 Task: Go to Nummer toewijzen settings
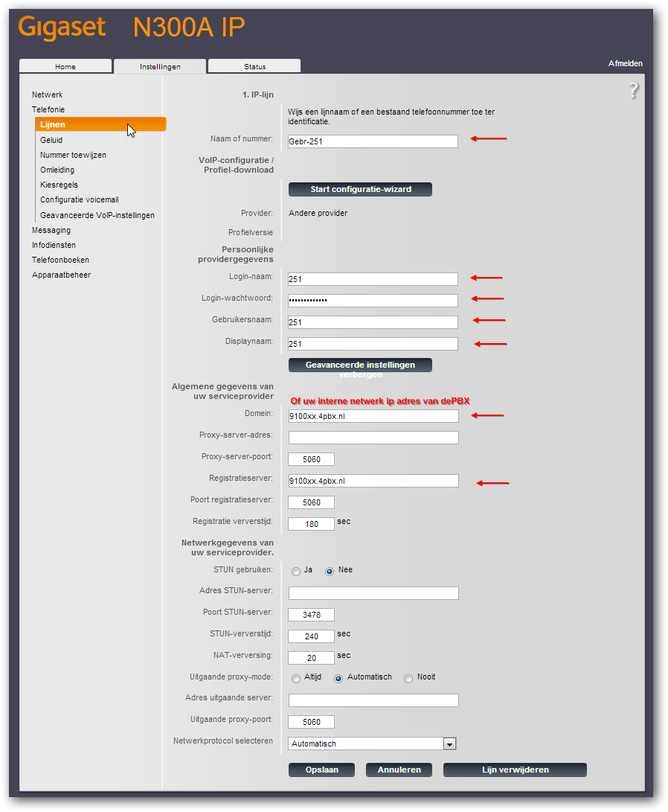[73, 155]
